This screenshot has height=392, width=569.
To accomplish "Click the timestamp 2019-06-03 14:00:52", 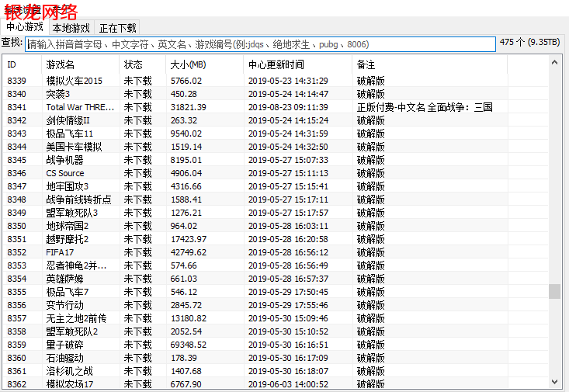I will tap(288, 384).
